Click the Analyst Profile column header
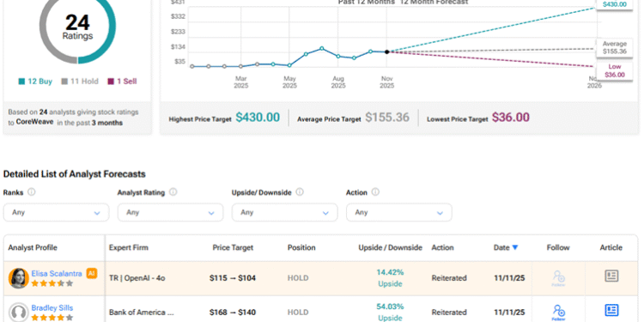Screen dimensions: 644x322 pyautogui.click(x=33, y=247)
